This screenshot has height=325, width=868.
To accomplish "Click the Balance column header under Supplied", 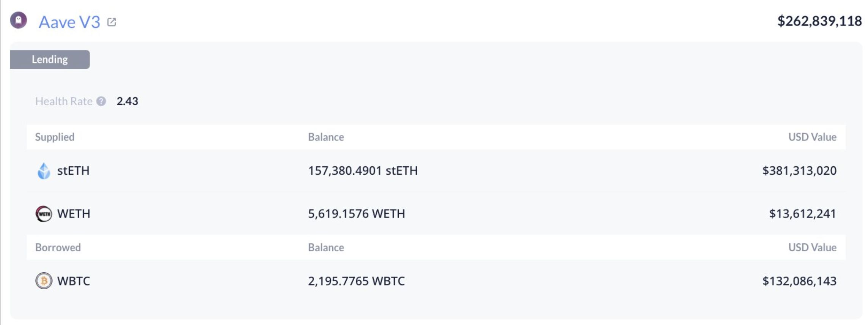I will [326, 137].
